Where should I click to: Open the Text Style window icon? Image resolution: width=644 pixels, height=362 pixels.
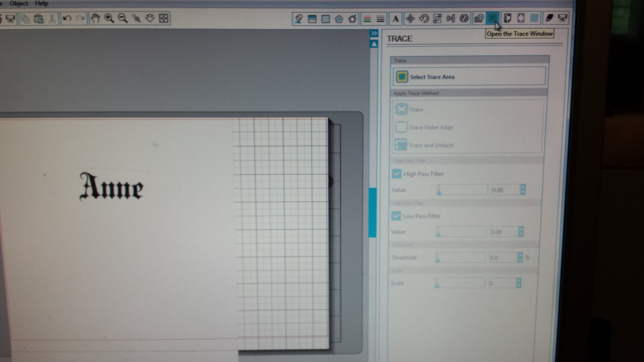click(x=395, y=19)
